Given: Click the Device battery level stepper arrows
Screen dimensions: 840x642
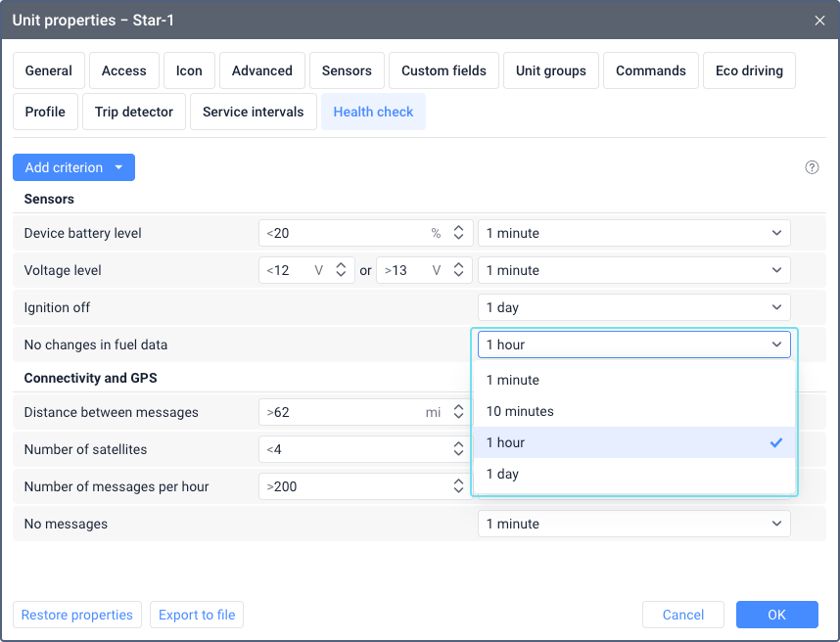Looking at the screenshot, I should tap(458, 233).
